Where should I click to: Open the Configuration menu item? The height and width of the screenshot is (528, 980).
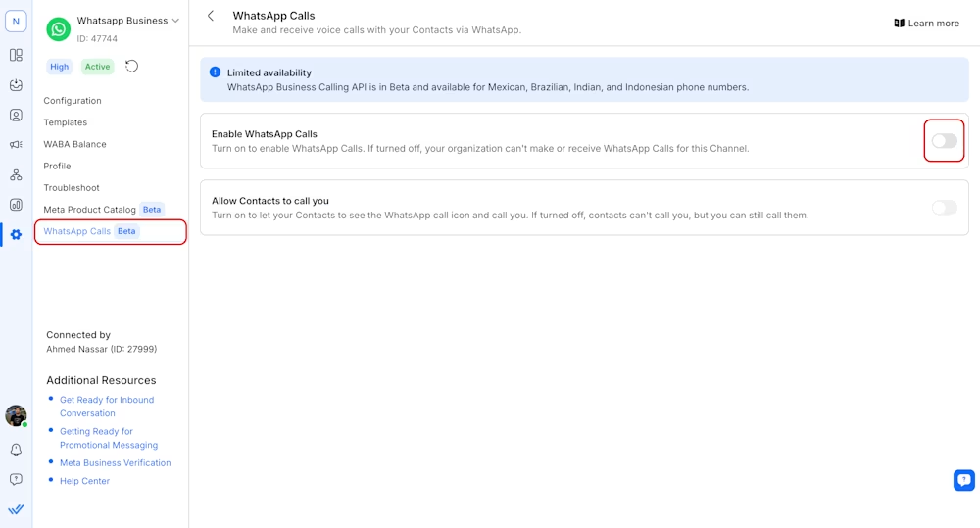click(x=73, y=101)
